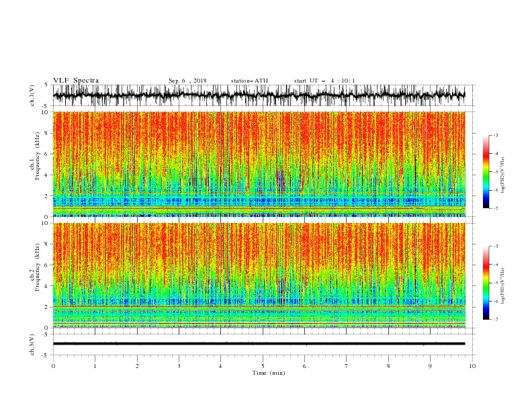This screenshot has height=411, width=532.
Task: Click the "4" tick on Time axis
Action: 220,366
